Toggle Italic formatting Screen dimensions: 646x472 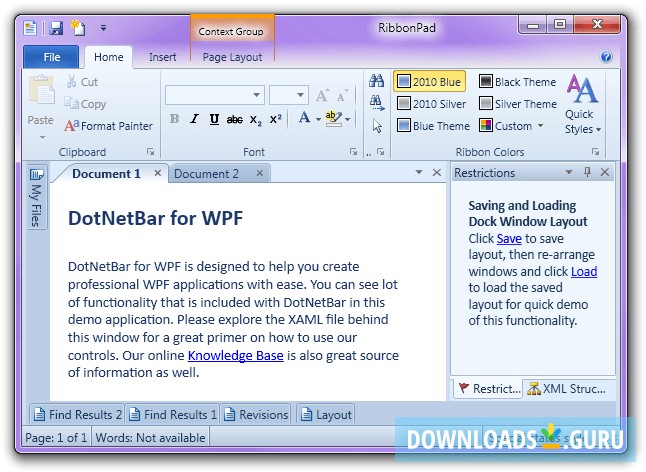(194, 119)
